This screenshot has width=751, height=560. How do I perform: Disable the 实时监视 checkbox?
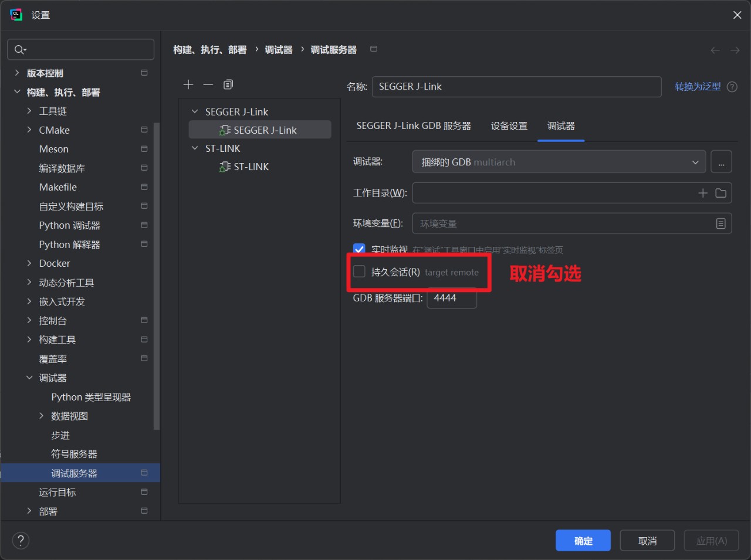click(x=359, y=249)
